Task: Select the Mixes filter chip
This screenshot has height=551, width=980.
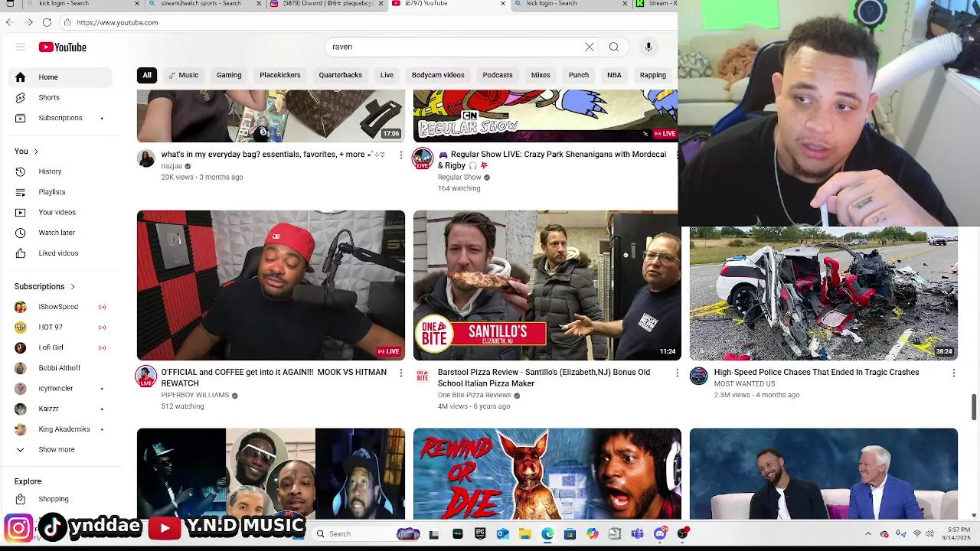Action: 541,75
